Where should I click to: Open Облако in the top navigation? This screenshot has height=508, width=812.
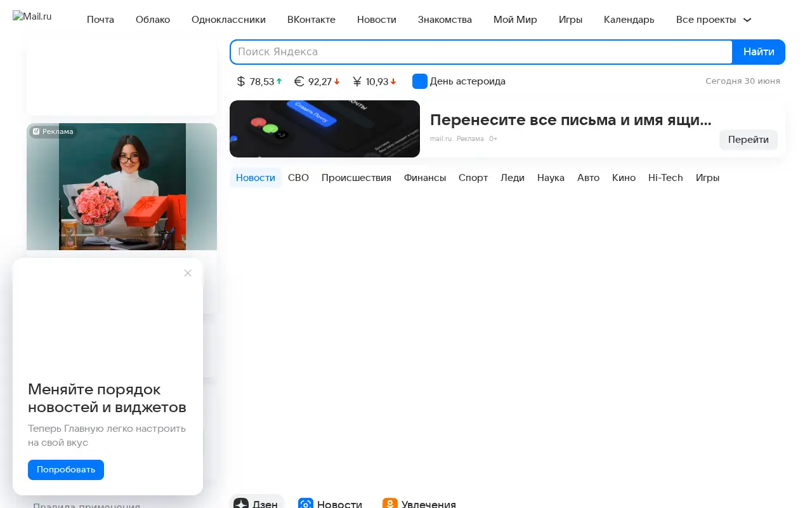pyautogui.click(x=153, y=20)
